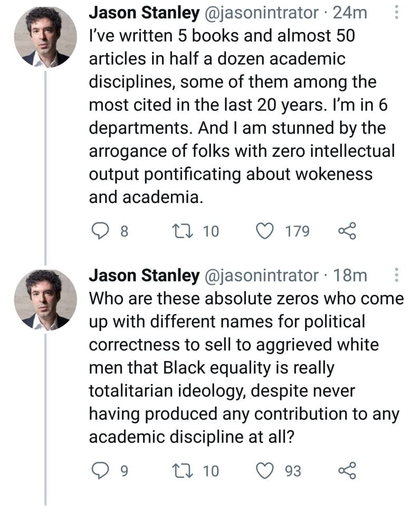
Task: Open the 18m timestamp link
Action: click(349, 275)
